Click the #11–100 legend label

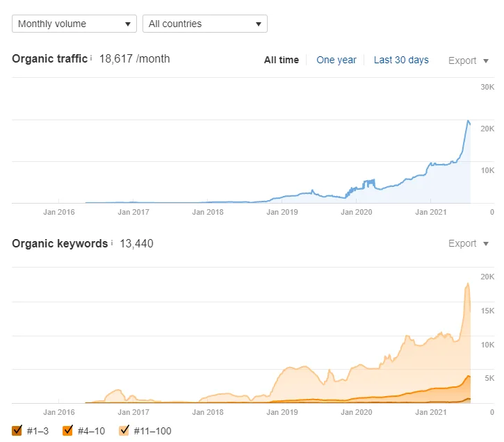pos(152,431)
